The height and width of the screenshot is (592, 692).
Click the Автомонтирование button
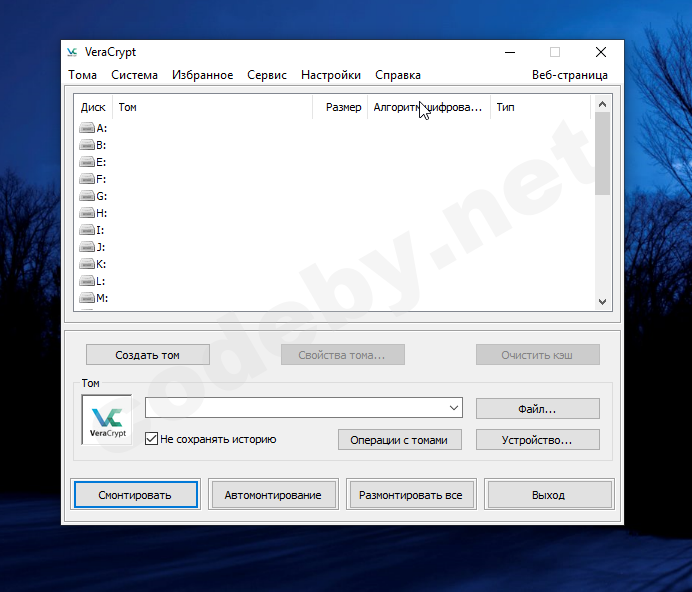pos(273,495)
